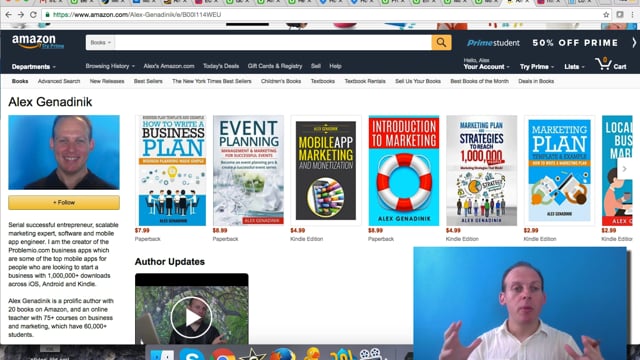The height and width of the screenshot is (360, 640).
Task: Play the Author Updates video
Action: click(x=191, y=317)
